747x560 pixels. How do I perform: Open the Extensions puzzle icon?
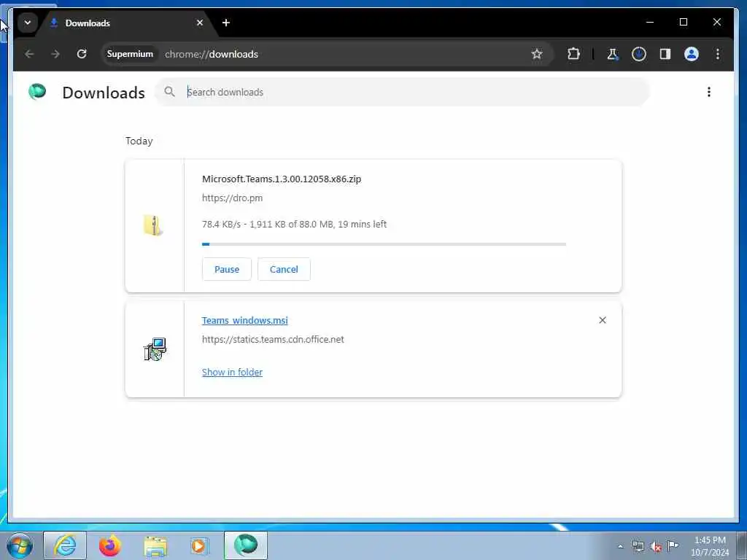tap(573, 54)
